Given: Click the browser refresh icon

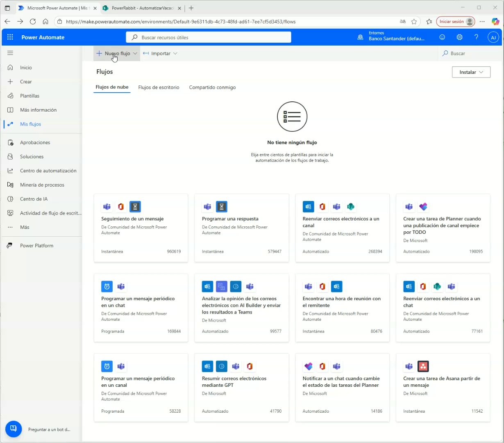Looking at the screenshot, I should tap(33, 21).
